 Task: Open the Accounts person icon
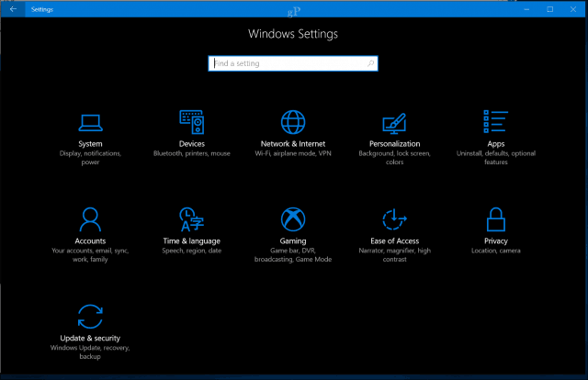pyautogui.click(x=90, y=219)
